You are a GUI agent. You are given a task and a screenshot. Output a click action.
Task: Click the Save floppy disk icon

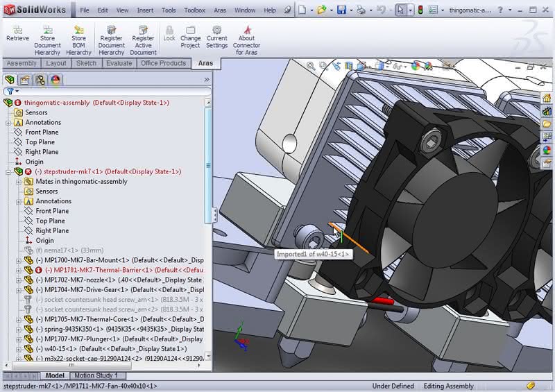[341, 10]
